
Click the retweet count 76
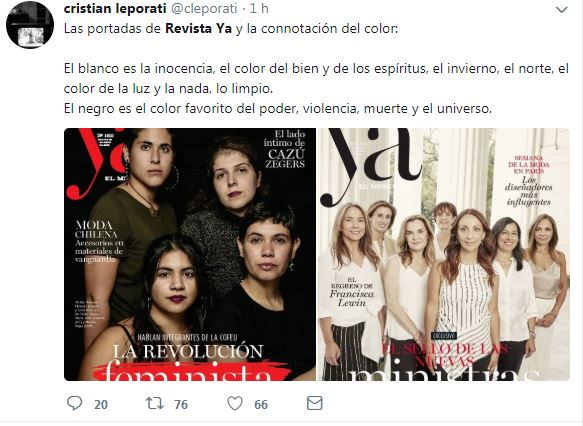click(181, 404)
